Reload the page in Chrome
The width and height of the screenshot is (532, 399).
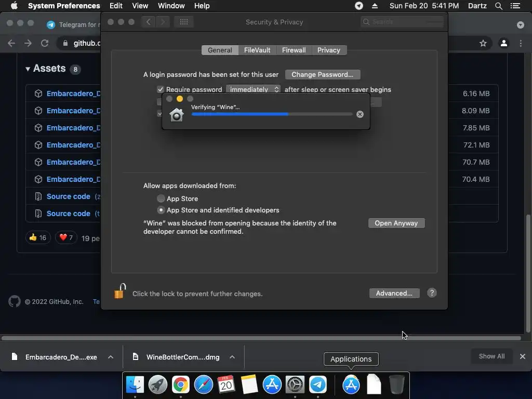click(45, 43)
